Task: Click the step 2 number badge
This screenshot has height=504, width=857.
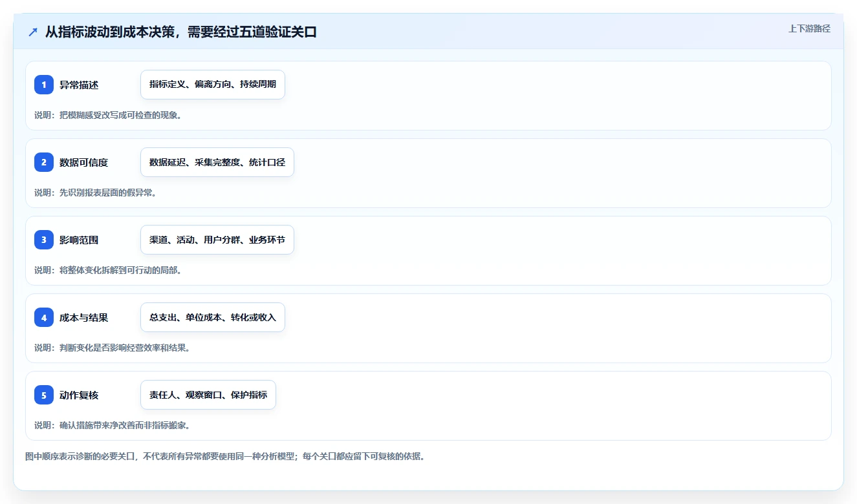Action: tap(44, 162)
